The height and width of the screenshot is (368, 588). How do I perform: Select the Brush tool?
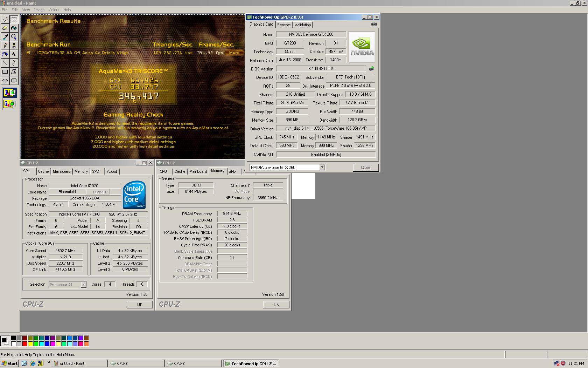click(14, 45)
